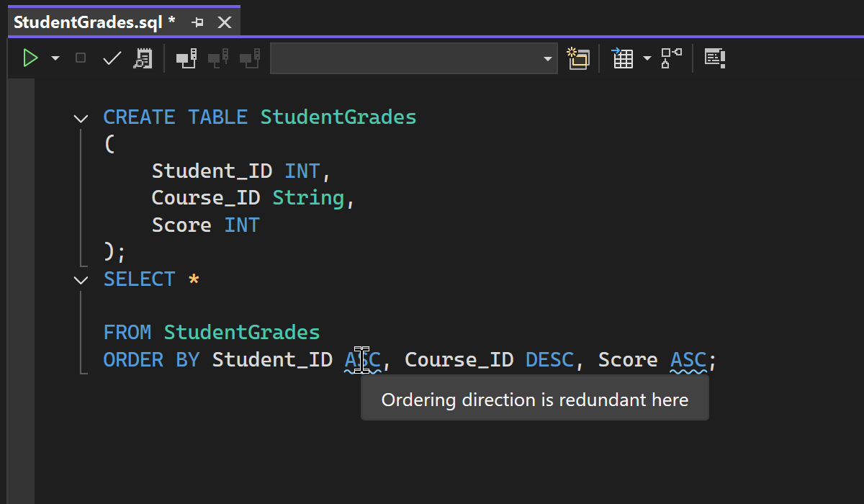864x504 pixels.
Task: Open the database selection combo box
Action: click(413, 58)
